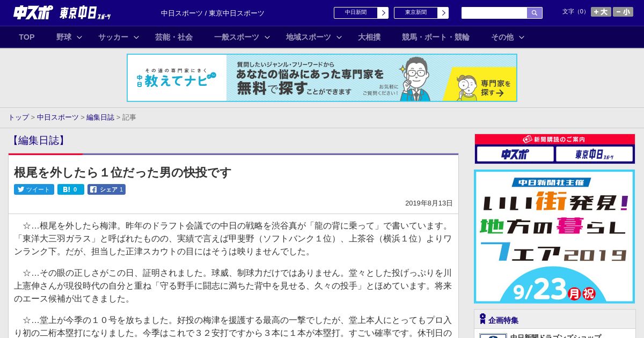Click the Chunichi Sports logo
The width and height of the screenshot is (644, 338).
click(33, 12)
